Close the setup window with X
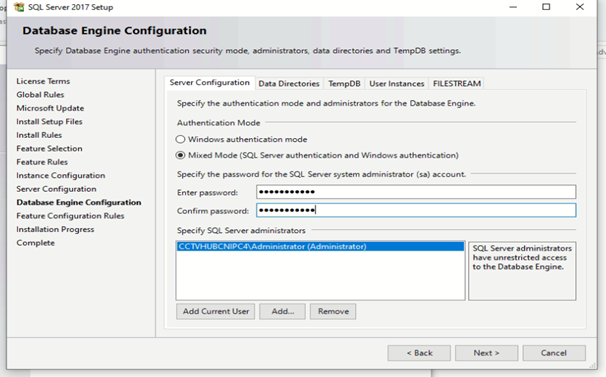 (580, 7)
